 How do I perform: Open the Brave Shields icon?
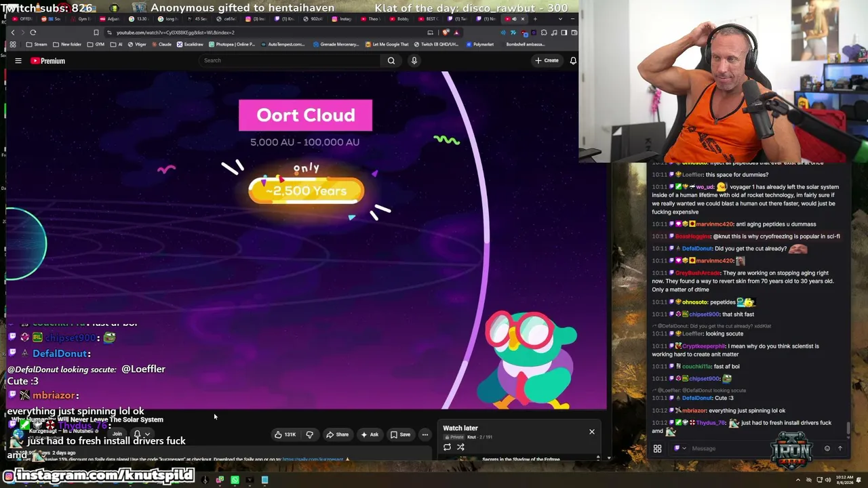click(x=446, y=33)
